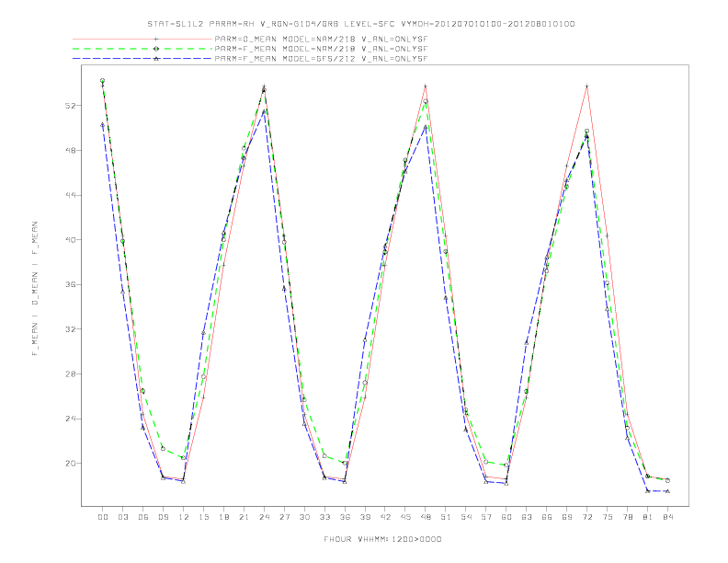Click the x-axis hour label 81
The image size is (728, 563).
(x=648, y=517)
